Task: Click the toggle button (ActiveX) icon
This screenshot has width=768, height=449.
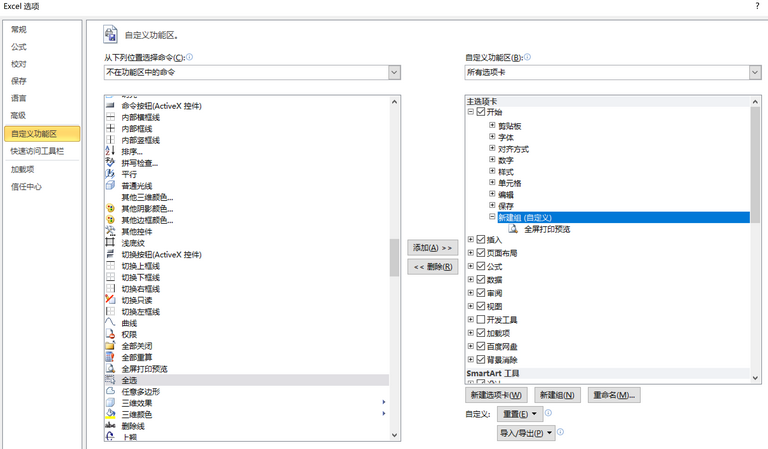Action: coord(110,254)
